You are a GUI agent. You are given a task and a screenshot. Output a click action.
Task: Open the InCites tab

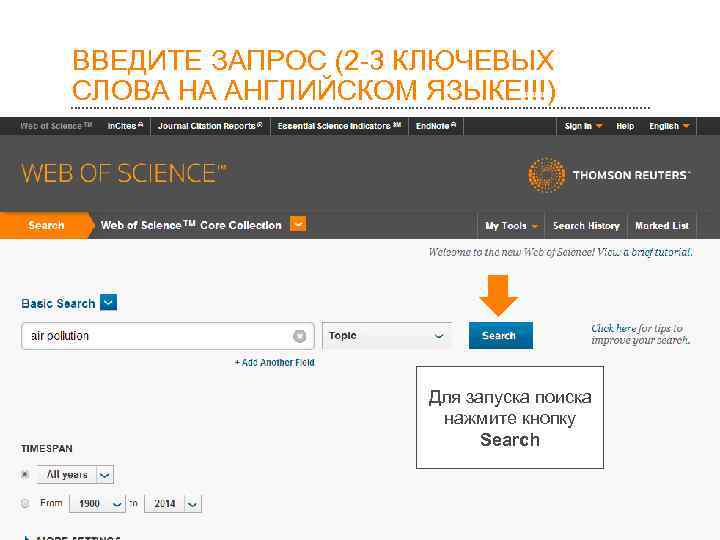(x=125, y=126)
